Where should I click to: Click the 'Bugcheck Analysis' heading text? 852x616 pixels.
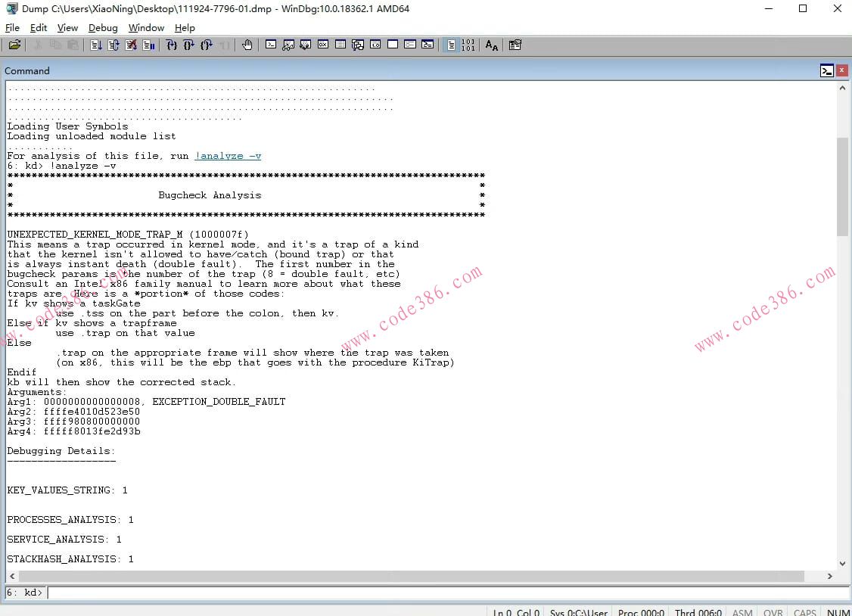tap(210, 195)
